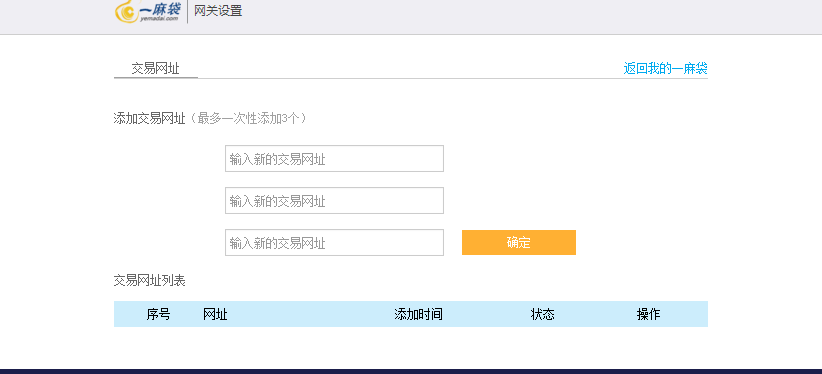
Task: Click the 网关设置 page title
Action: click(x=218, y=10)
